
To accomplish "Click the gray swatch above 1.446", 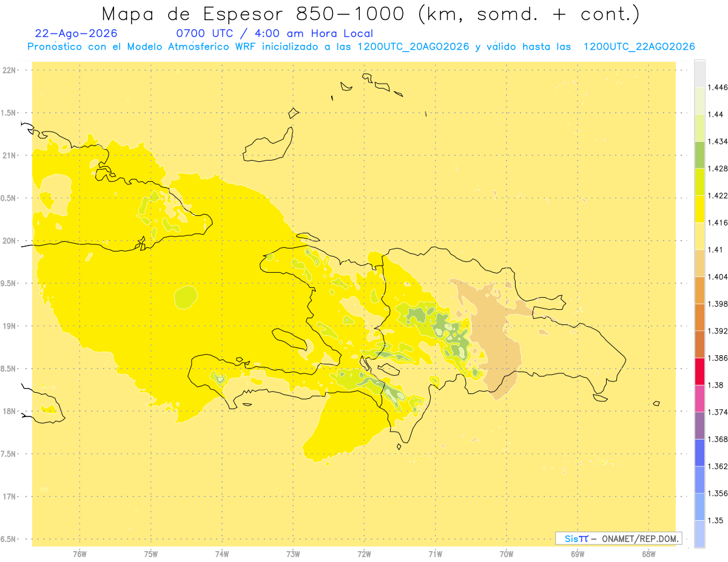I will pyautogui.click(x=699, y=73).
